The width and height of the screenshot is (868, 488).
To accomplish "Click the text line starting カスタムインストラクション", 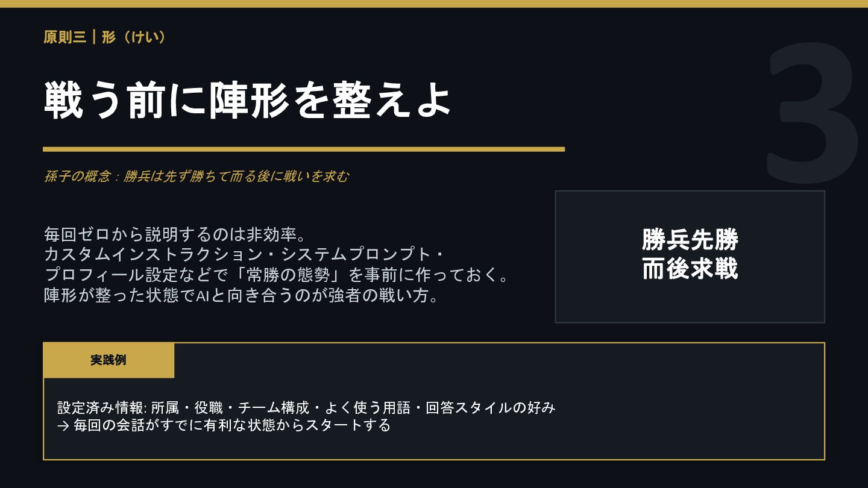I will coord(244,254).
